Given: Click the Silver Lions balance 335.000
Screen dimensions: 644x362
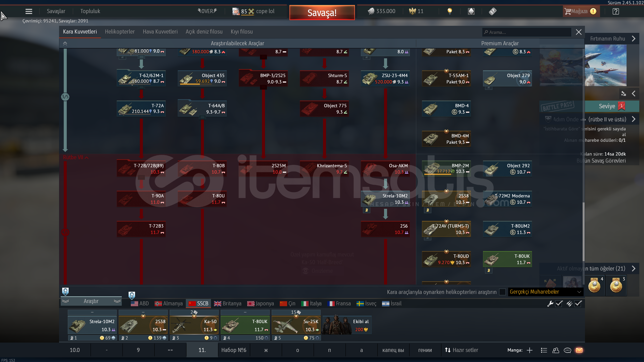Looking at the screenshot, I should tap(382, 11).
